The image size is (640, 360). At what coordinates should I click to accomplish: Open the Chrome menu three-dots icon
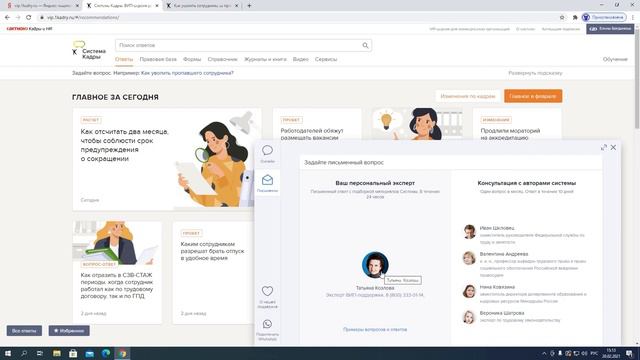pyautogui.click(x=633, y=17)
